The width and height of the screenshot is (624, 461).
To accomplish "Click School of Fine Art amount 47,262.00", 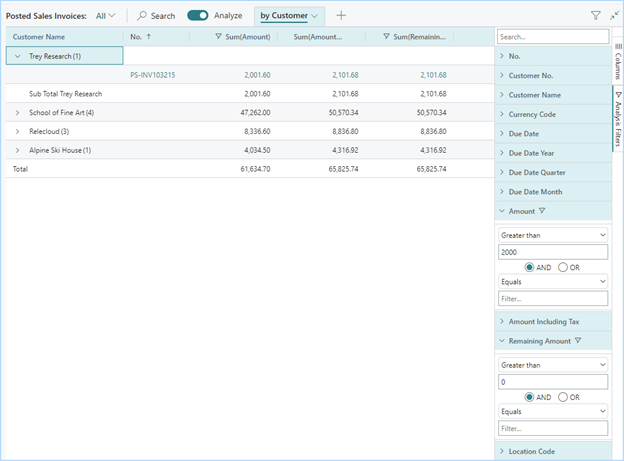I will click(255, 113).
